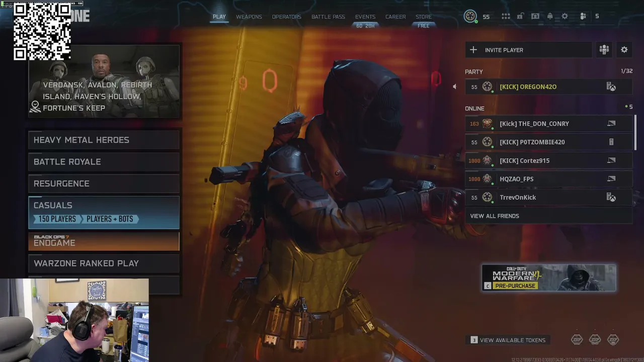Click the prestige emblem of HQZAO_FPS

coord(487,178)
